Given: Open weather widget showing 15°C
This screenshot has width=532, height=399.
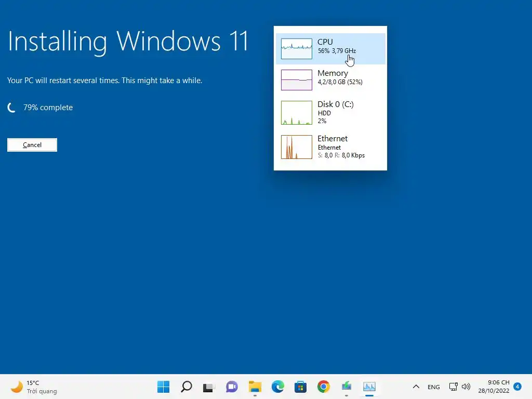Looking at the screenshot, I should tap(33, 387).
